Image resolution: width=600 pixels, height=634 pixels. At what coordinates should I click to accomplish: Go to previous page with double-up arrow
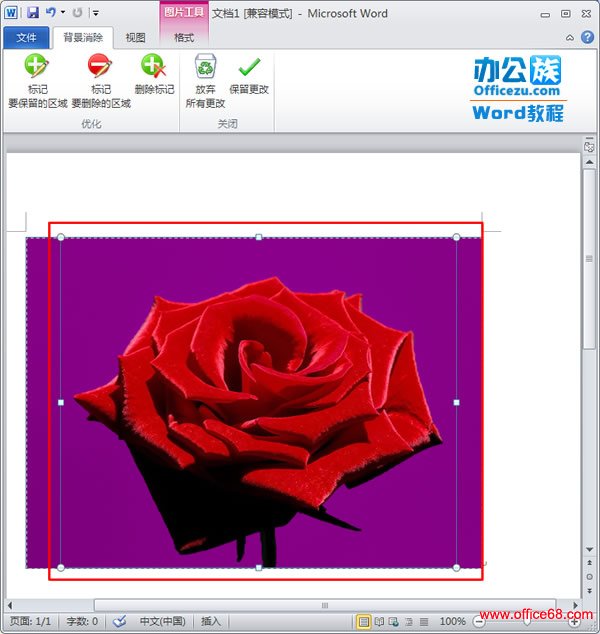coord(589,563)
